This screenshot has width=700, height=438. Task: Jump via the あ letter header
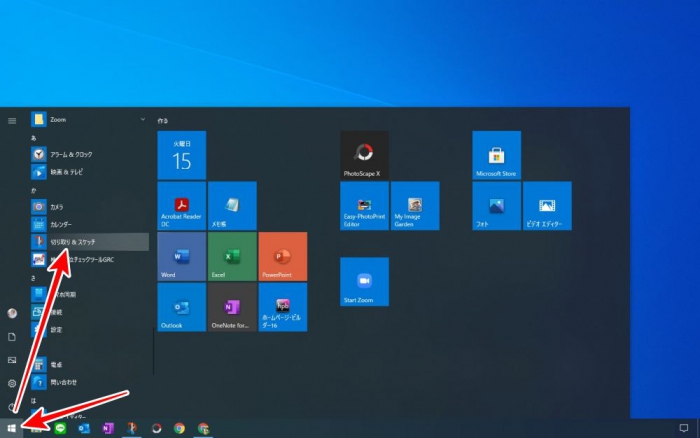pyautogui.click(x=33, y=138)
